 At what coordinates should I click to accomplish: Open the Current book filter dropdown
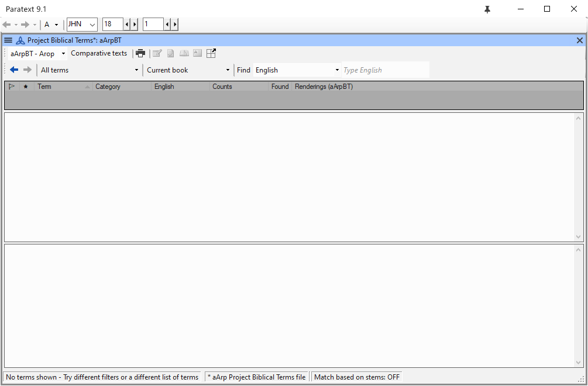[188, 70]
